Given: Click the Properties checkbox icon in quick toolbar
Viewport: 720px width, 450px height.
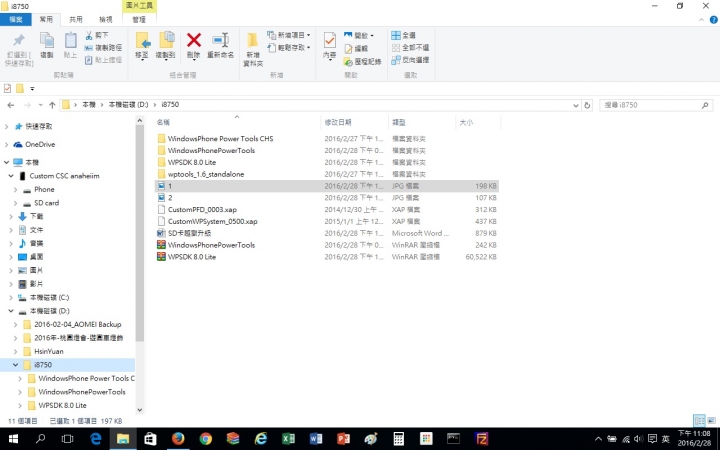Looking at the screenshot, I should pos(7,88).
